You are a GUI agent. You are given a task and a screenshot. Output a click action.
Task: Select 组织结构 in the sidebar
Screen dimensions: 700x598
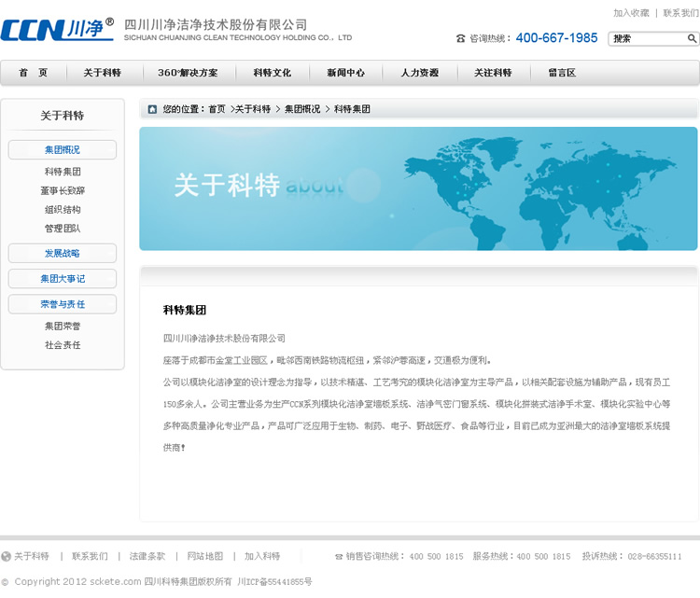pyautogui.click(x=63, y=210)
